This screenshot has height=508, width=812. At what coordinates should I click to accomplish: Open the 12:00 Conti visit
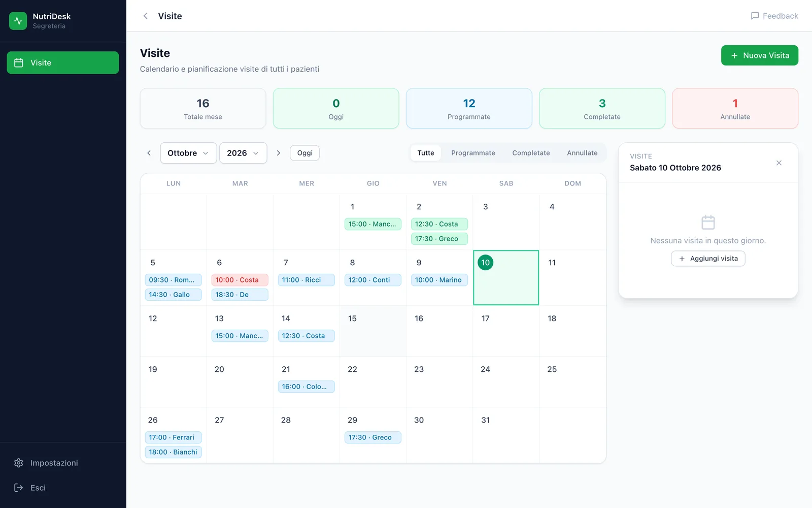[373, 280]
